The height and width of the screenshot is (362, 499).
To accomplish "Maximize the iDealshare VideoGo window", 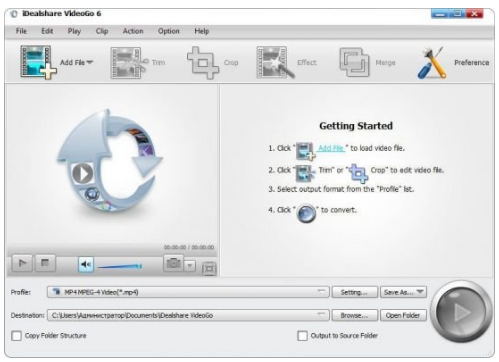I will coord(458,14).
